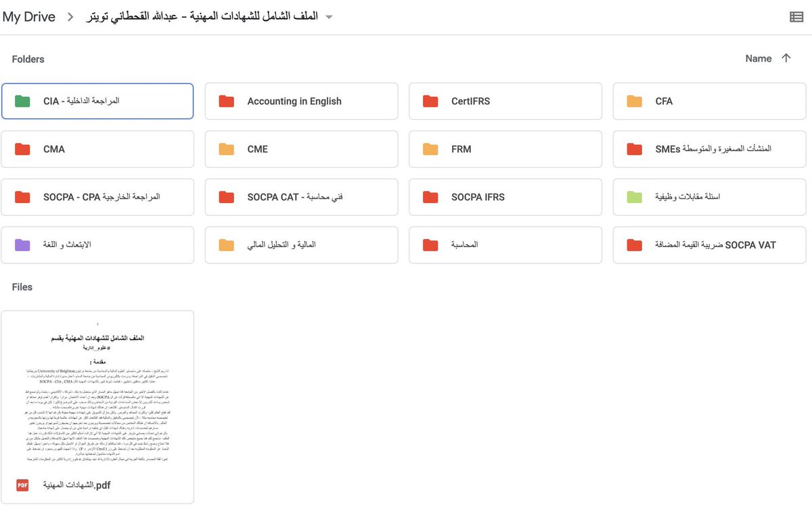Click orange folder icon of FRM

430,149
